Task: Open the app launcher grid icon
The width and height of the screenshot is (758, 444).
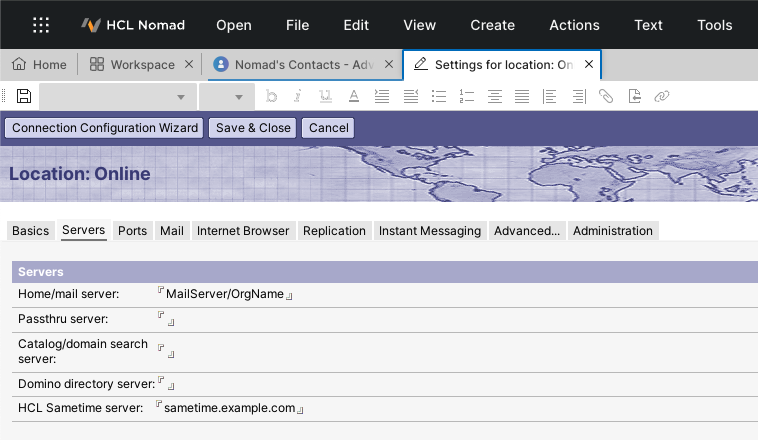Action: tap(41, 25)
